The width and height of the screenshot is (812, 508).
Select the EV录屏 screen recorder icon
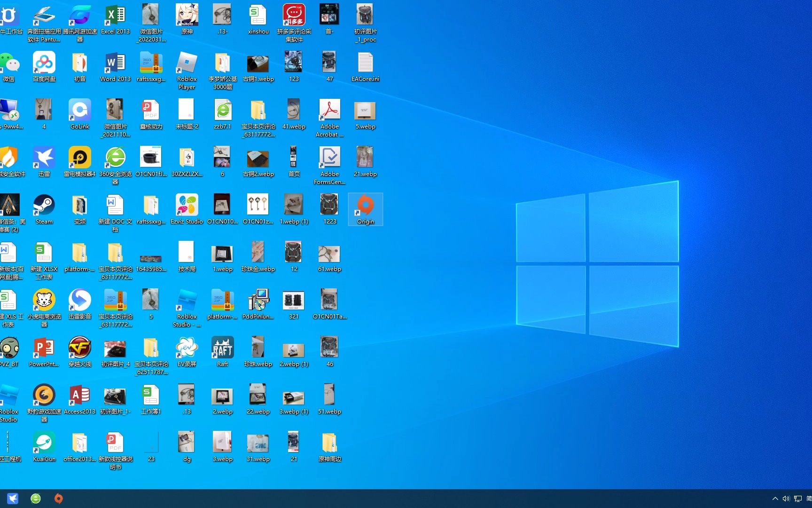point(187,352)
